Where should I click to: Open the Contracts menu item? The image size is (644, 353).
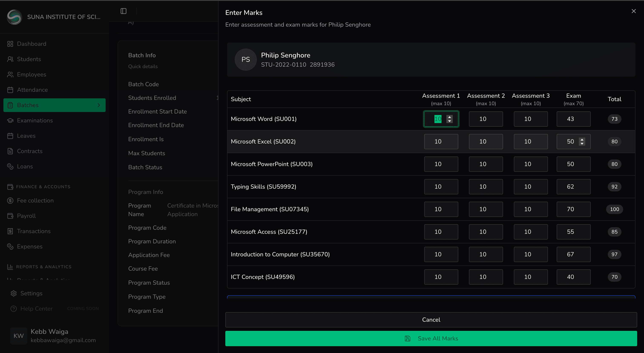tap(30, 151)
